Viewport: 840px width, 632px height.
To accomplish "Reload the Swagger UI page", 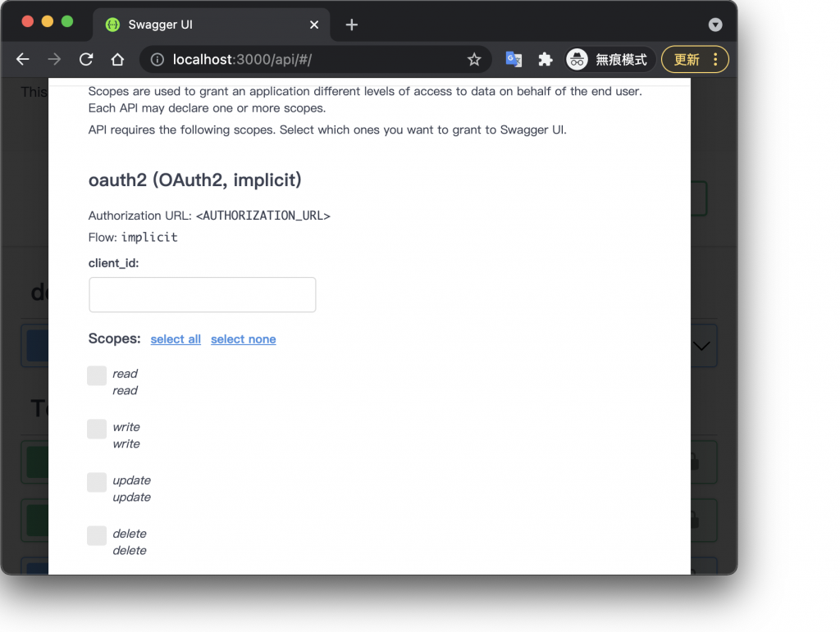I will pos(86,59).
